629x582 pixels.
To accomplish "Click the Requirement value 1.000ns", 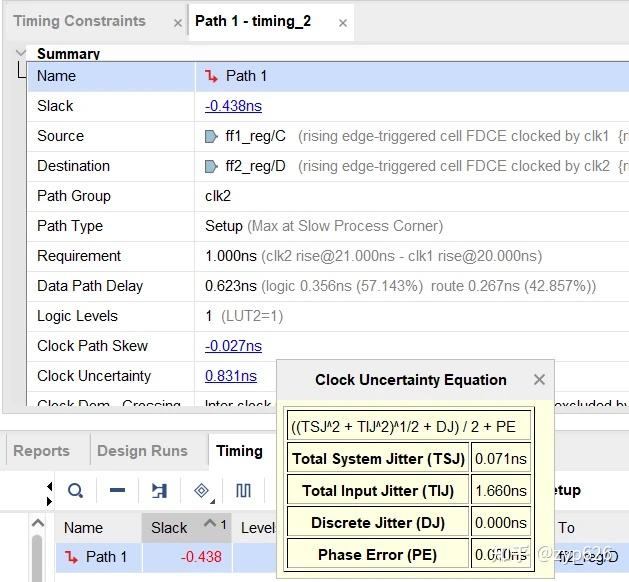I will (231, 256).
